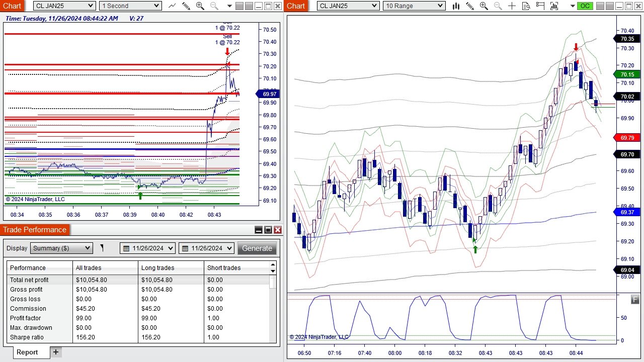Click the 69.04 price marker on the right chart
Viewport: 644px width, 362px height.
pyautogui.click(x=627, y=270)
